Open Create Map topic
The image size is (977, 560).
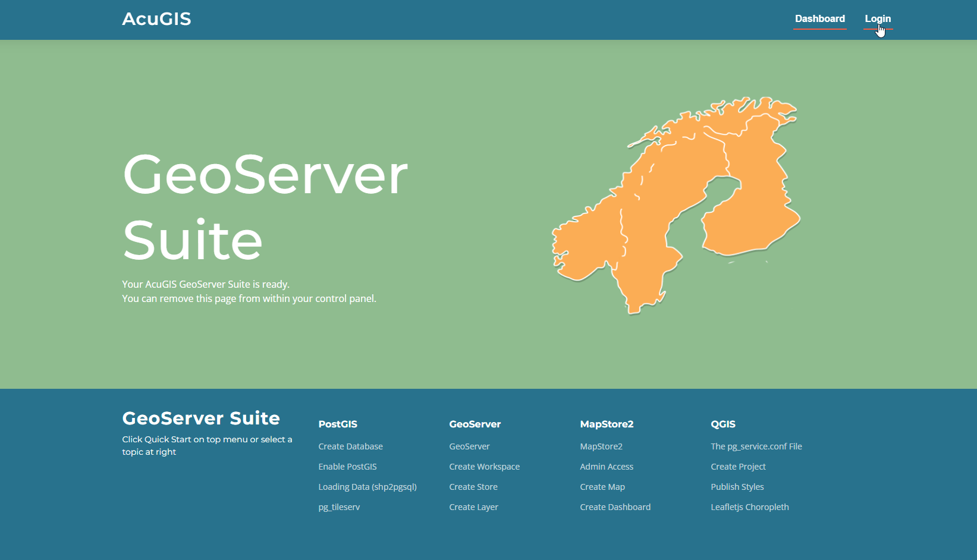tap(602, 487)
